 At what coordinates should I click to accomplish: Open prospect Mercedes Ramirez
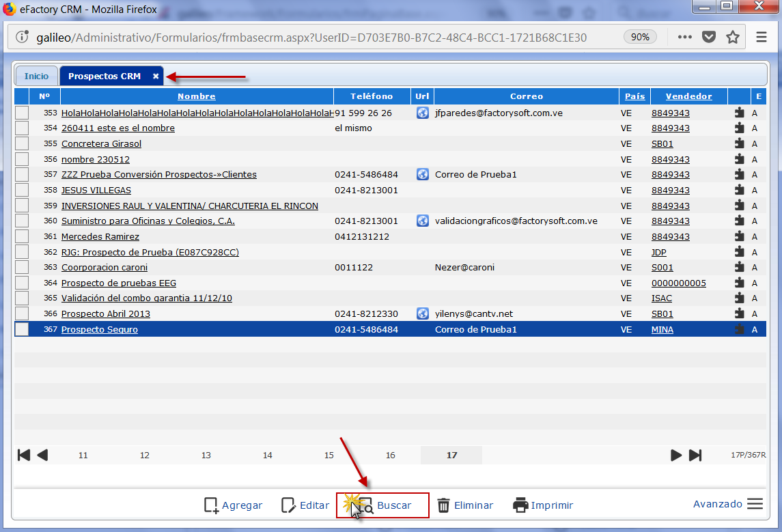100,237
